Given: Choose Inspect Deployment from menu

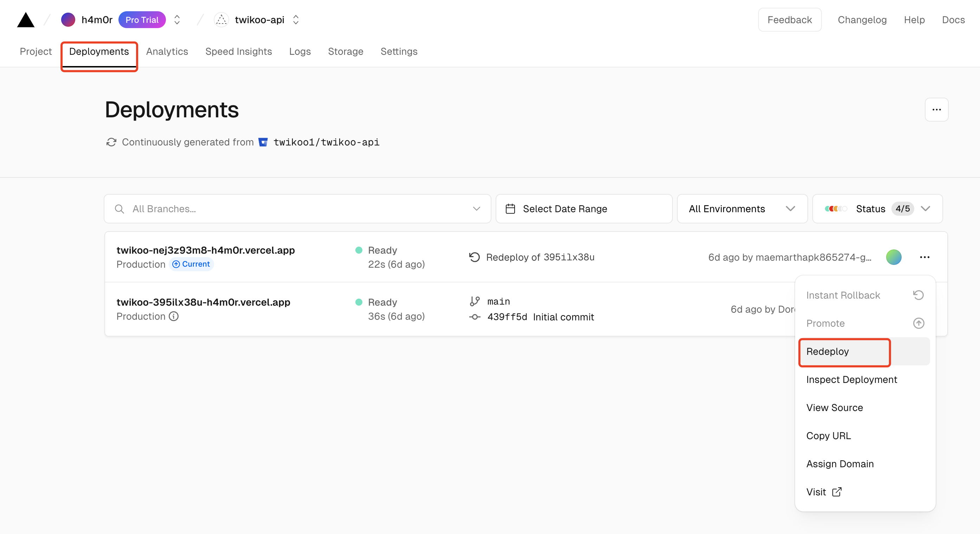Looking at the screenshot, I should point(865,380).
